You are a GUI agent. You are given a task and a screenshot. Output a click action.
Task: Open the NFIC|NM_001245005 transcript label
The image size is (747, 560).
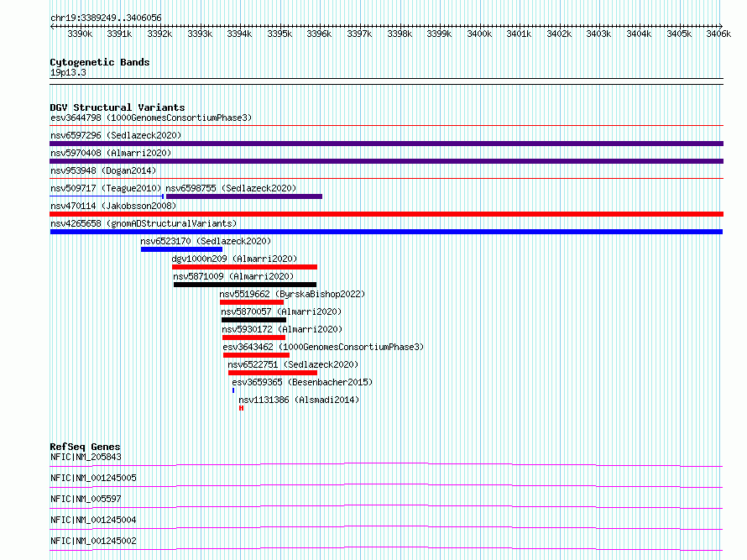pos(93,478)
